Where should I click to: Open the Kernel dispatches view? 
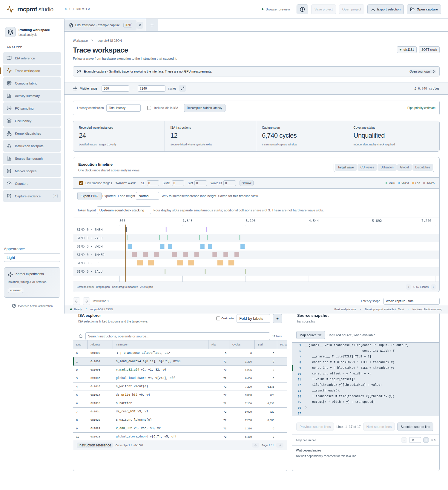click(32, 133)
